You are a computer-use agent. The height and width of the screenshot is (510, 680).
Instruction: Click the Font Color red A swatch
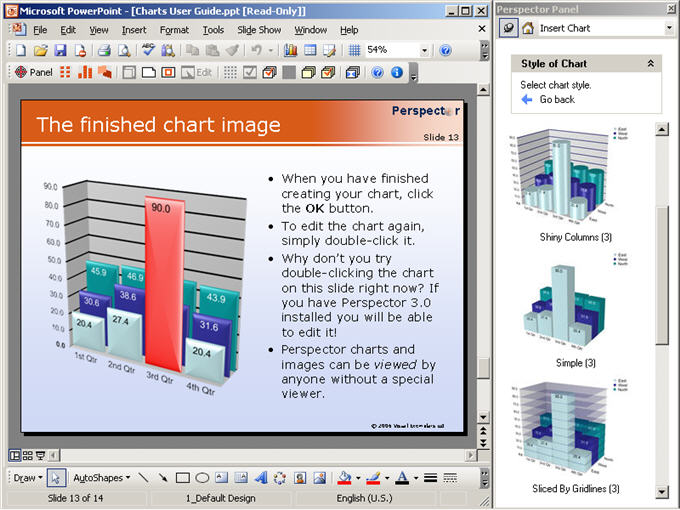[403, 478]
